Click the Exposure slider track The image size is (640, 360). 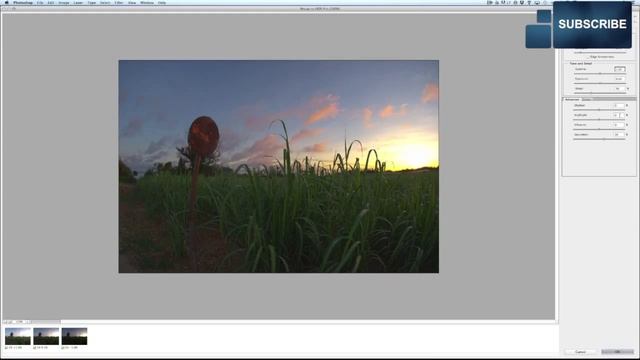(x=600, y=83)
